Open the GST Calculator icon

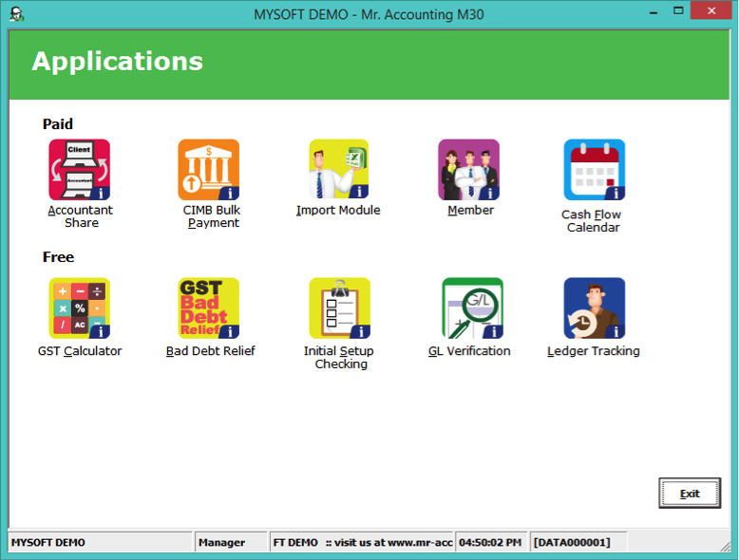tap(79, 308)
